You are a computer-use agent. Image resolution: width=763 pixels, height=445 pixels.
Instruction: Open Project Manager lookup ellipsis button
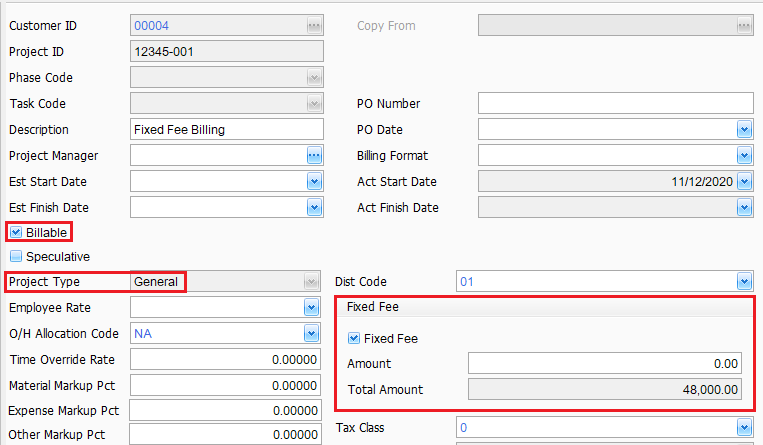coord(314,156)
